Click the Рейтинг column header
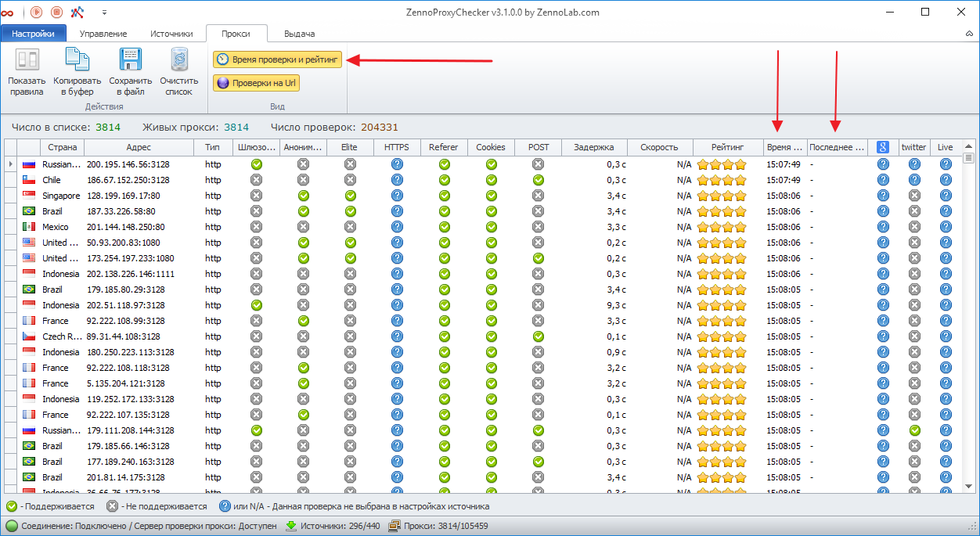Screen dimensions: 980x536 click(x=728, y=147)
